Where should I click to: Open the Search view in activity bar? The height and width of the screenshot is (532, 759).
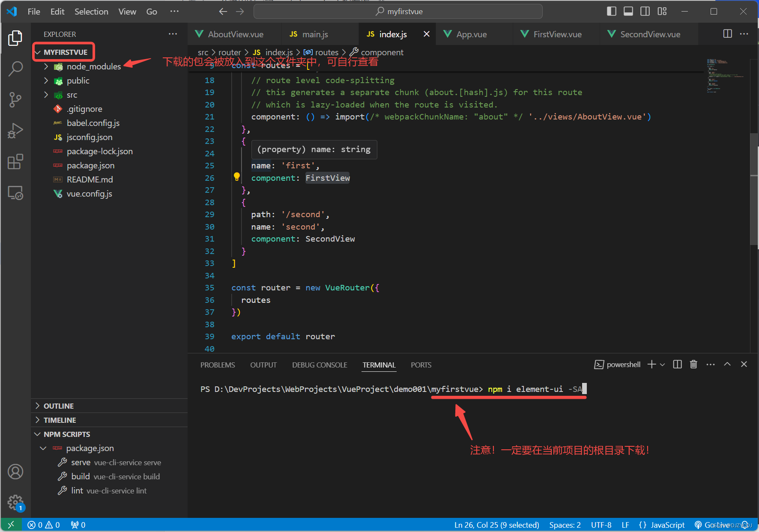coord(15,69)
